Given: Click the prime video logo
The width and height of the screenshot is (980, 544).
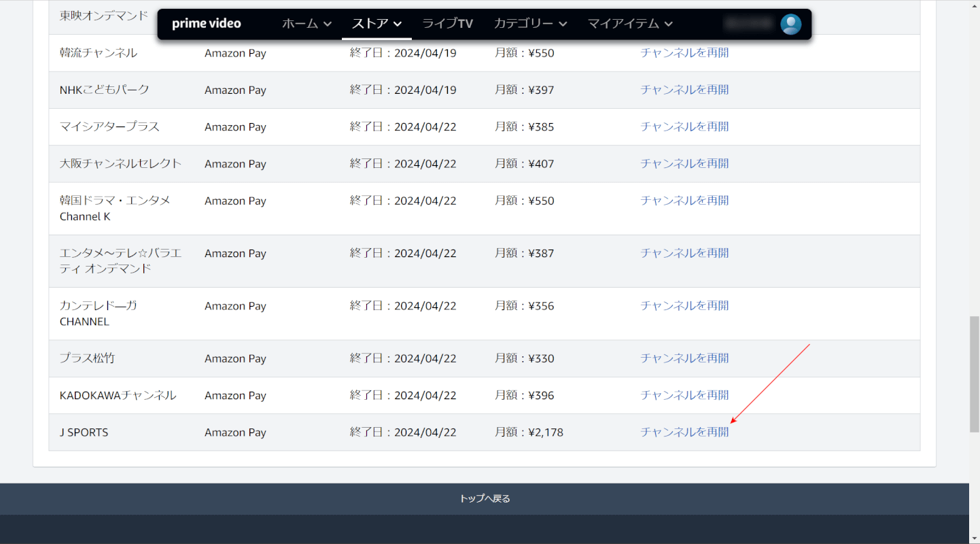Looking at the screenshot, I should [x=207, y=24].
